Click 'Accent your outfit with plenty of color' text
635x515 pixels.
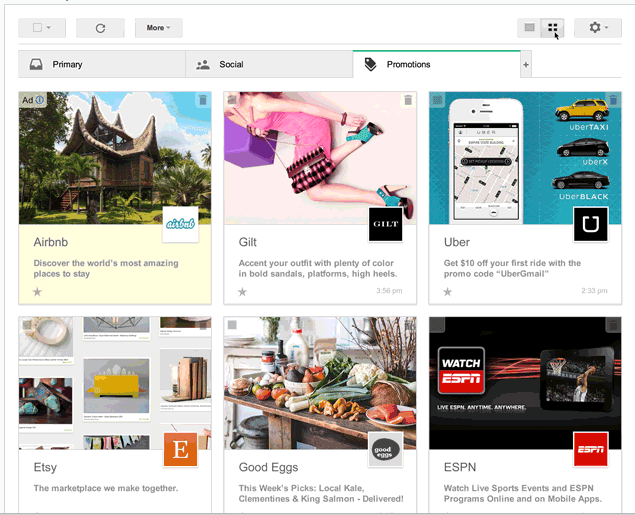(x=318, y=268)
